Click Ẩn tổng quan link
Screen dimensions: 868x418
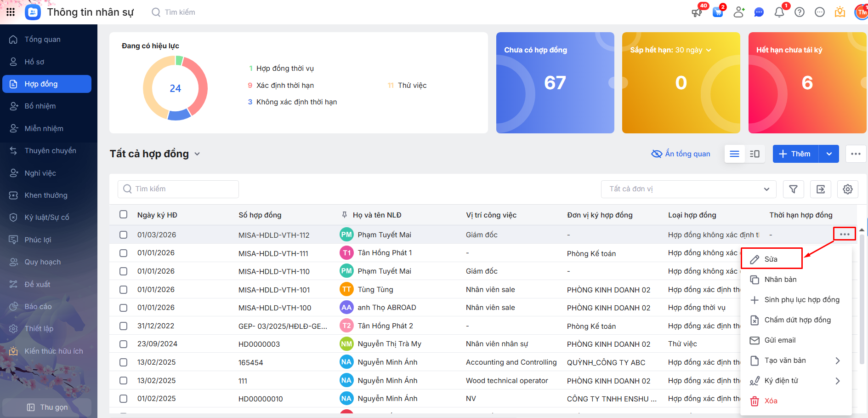tap(681, 154)
